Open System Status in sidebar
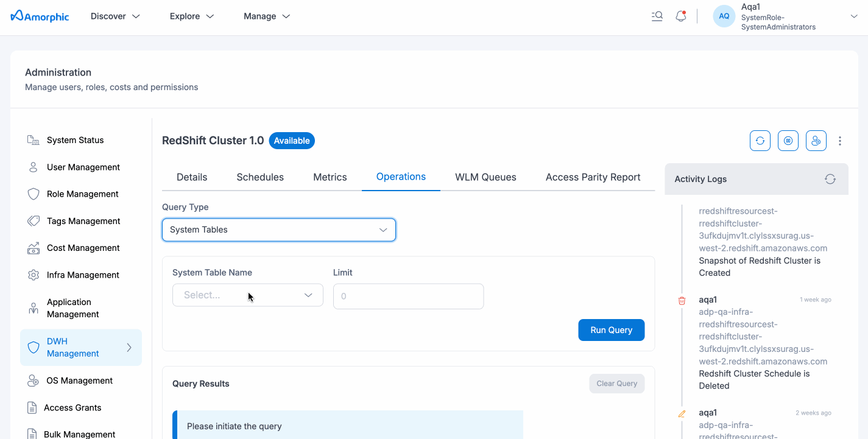This screenshot has height=439, width=868. click(x=75, y=140)
